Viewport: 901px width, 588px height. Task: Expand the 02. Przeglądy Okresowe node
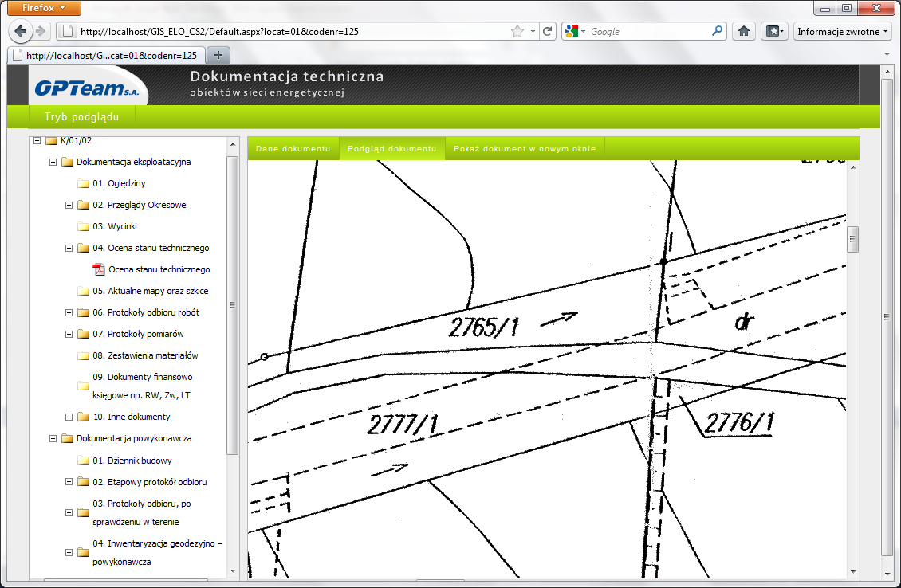pyautogui.click(x=69, y=205)
